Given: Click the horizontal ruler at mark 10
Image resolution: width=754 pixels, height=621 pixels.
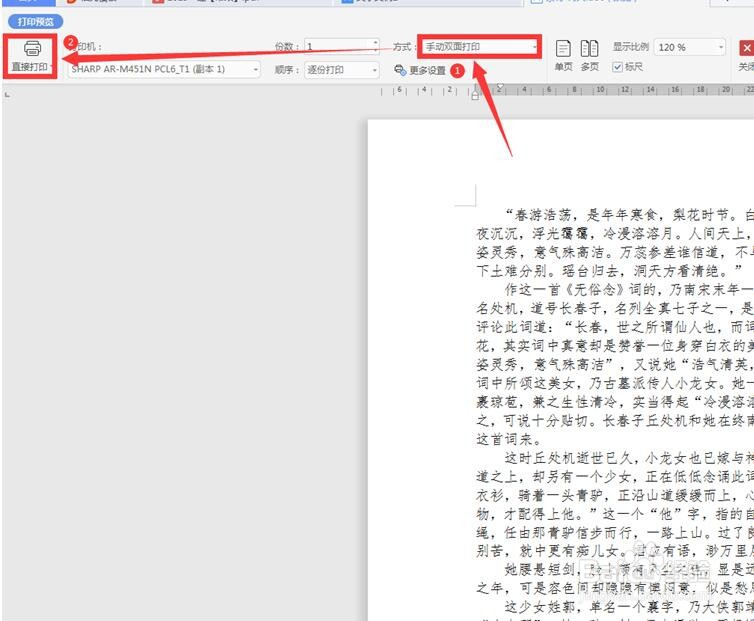Looking at the screenshot, I should tap(600, 89).
